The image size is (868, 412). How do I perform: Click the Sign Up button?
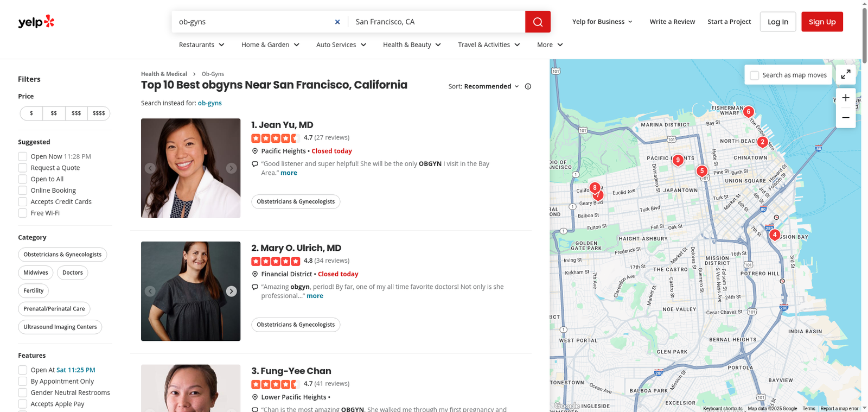822,22
